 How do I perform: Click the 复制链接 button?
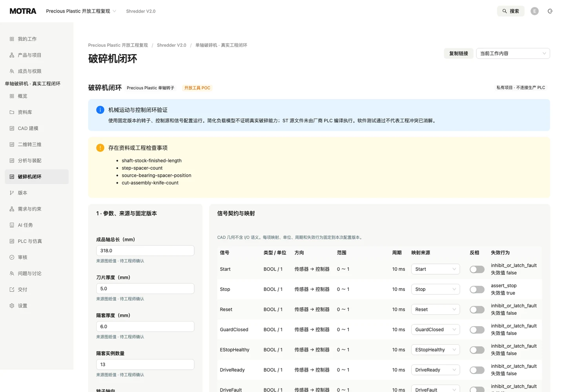(x=459, y=53)
